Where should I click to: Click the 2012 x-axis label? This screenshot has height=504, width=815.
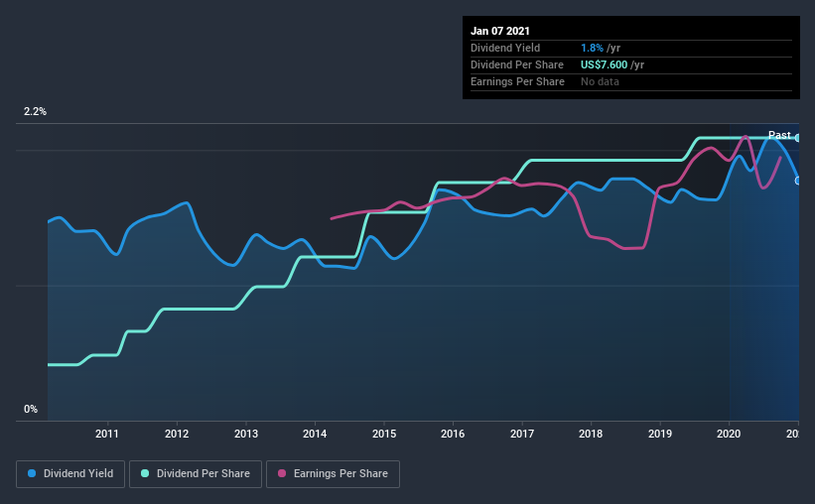tap(177, 434)
